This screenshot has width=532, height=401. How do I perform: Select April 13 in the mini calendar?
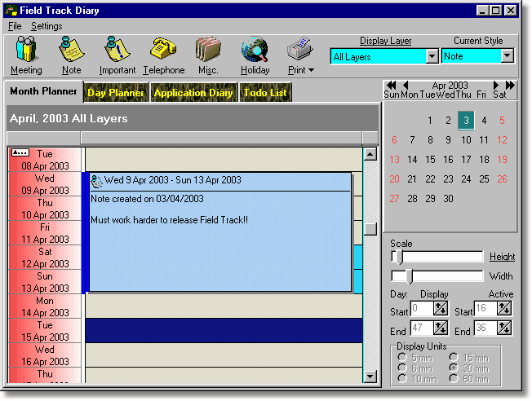[394, 160]
